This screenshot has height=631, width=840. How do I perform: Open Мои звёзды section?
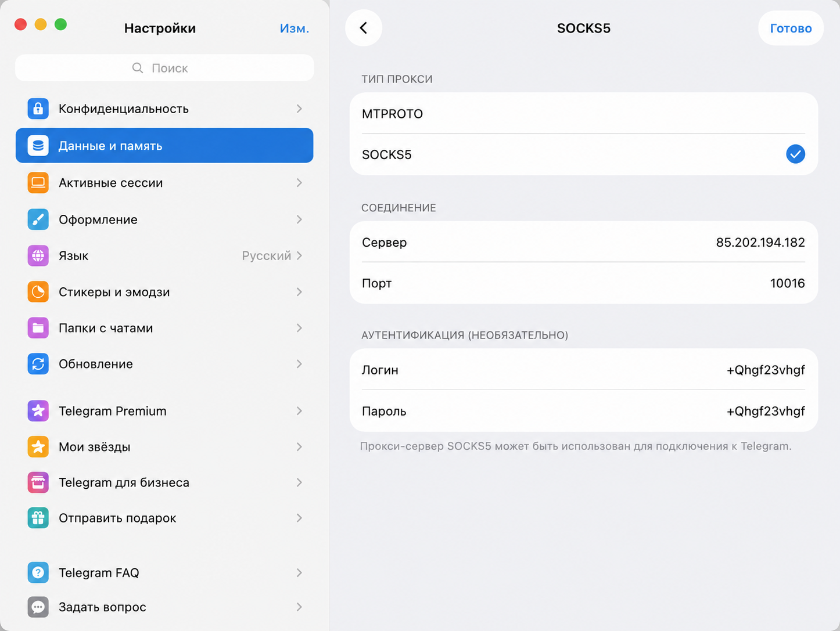(164, 447)
